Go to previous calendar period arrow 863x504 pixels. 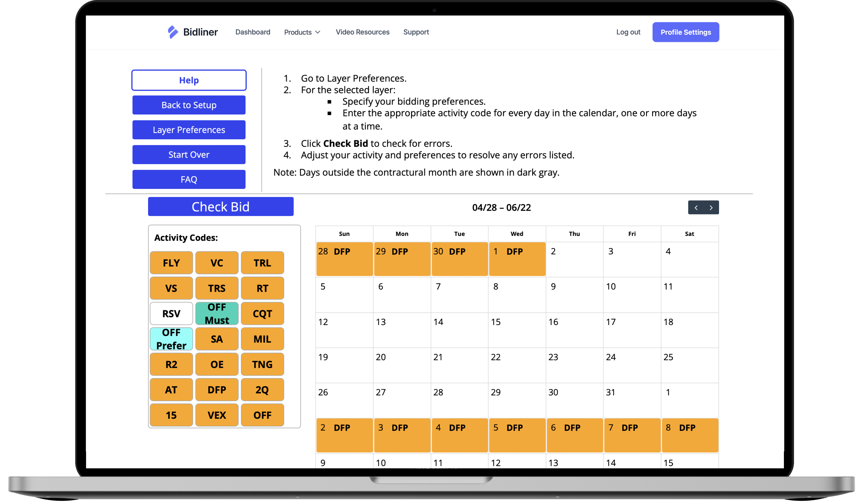696,208
